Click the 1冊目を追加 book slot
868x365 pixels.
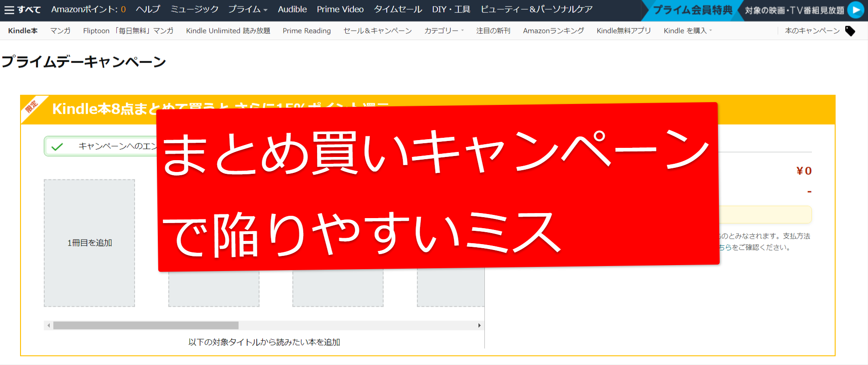pos(89,243)
